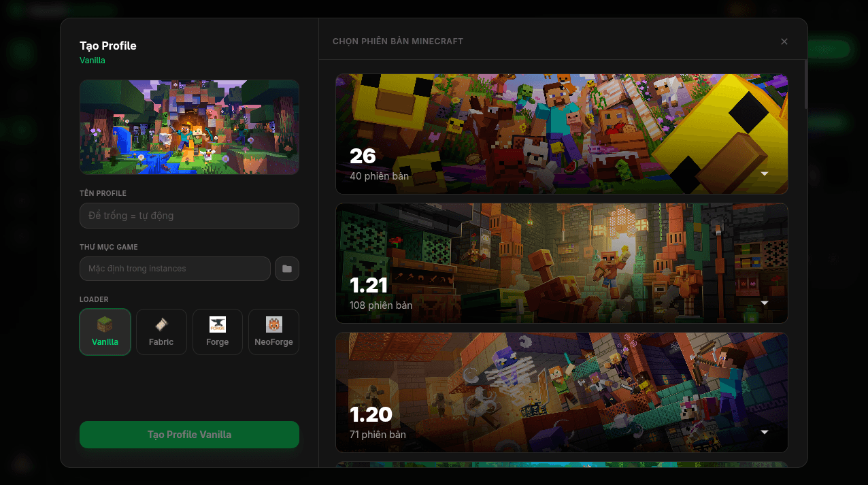The image size is (868, 485).
Task: Click the Fabric loader icon
Action: pyautogui.click(x=161, y=324)
